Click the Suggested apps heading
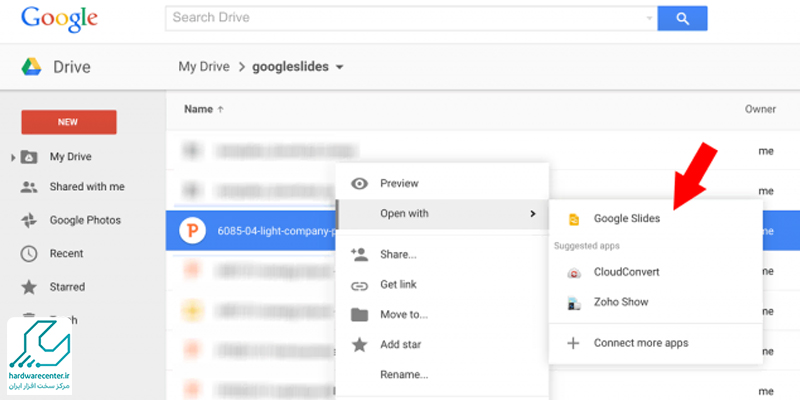Screen dimensions: 800x400 587,246
